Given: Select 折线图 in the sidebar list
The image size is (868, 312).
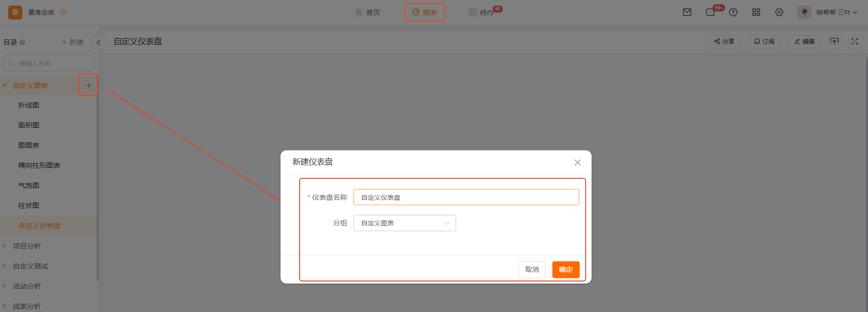Looking at the screenshot, I should (x=29, y=105).
